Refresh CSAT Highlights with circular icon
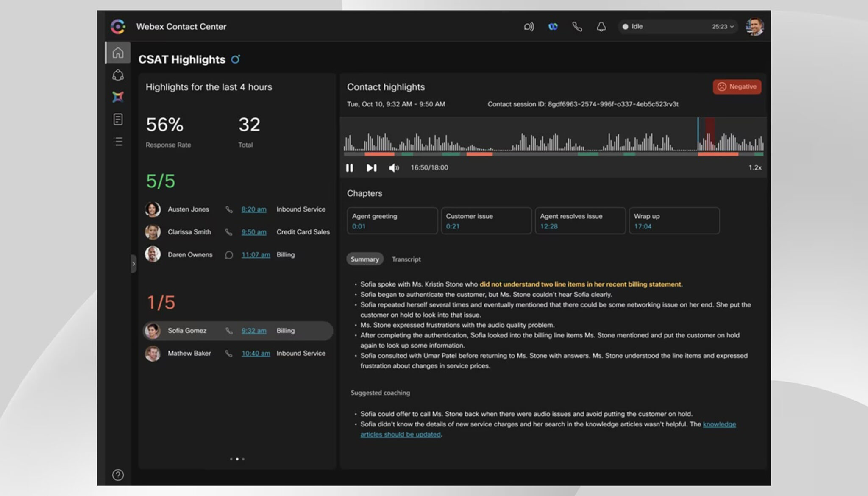Viewport: 868px width, 496px height. 236,59
